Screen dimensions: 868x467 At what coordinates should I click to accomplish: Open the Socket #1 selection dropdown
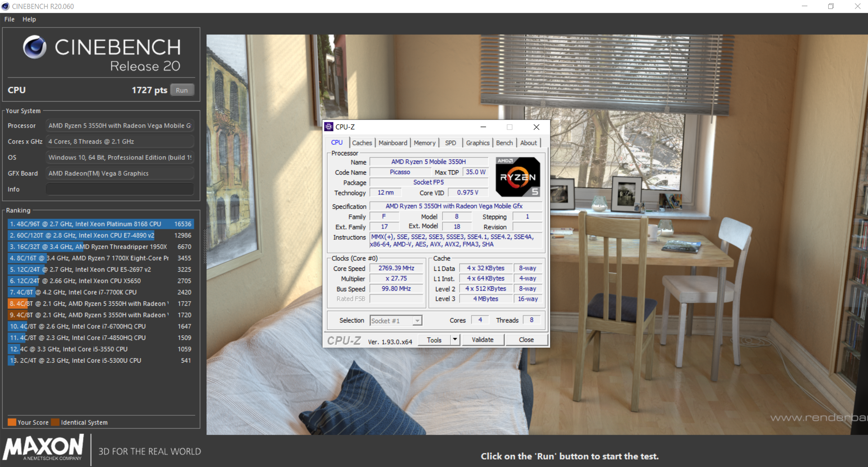pos(396,321)
